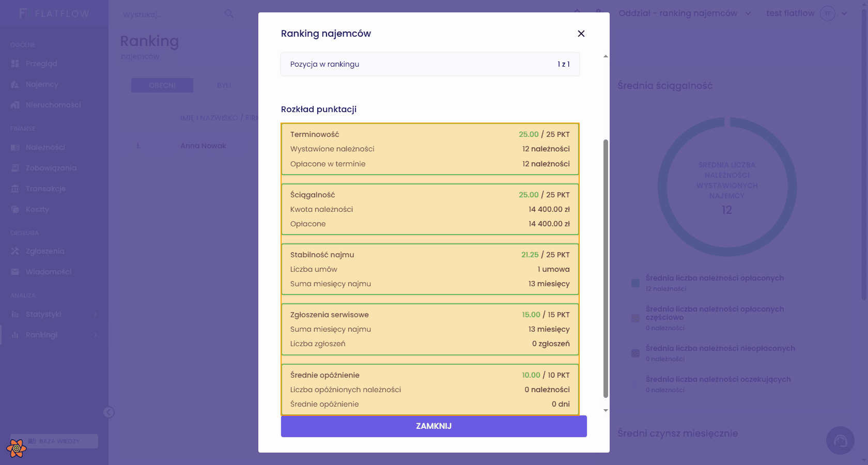Click the Zgłoszenia serwisowe score heading

click(x=330, y=315)
